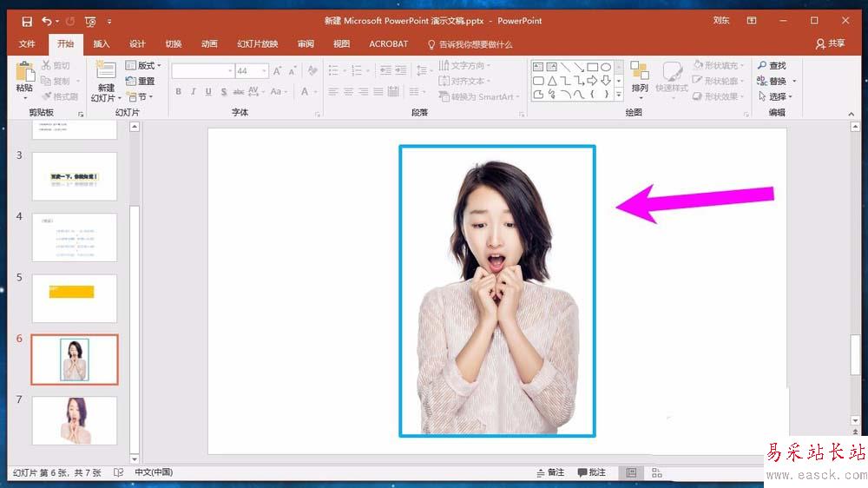Screen dimensions: 868x488
Task: Toggle Strikethrough abc formatting
Action: (239, 92)
